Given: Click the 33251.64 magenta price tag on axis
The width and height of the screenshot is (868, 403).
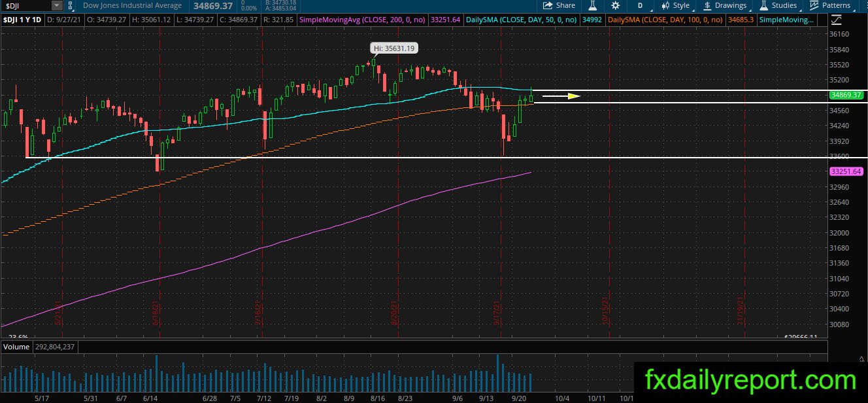Looking at the screenshot, I should pos(845,171).
